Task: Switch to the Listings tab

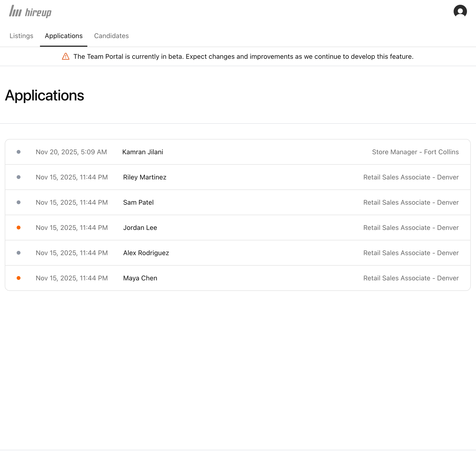Action: click(21, 36)
